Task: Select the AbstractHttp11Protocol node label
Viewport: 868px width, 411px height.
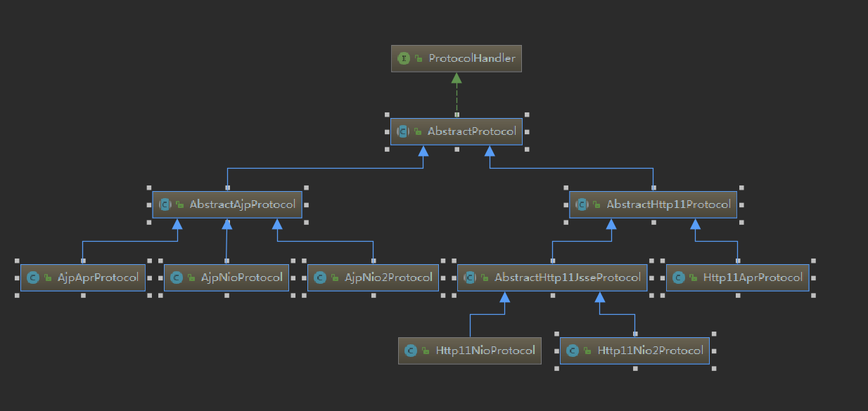Action: coord(668,204)
